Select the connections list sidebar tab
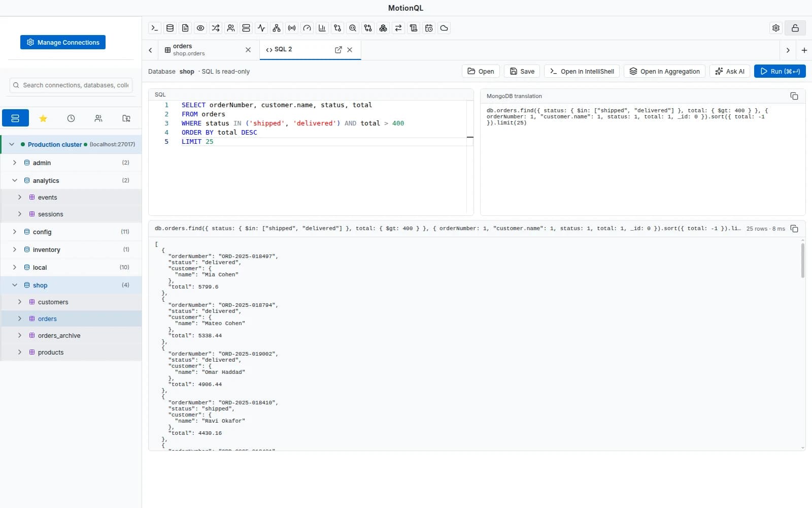 point(15,118)
